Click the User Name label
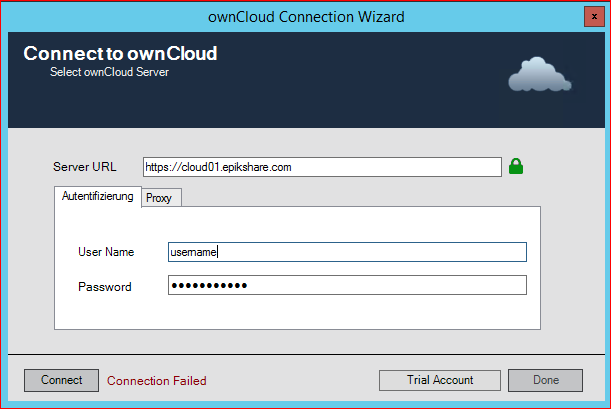611x409 pixels. tap(106, 252)
